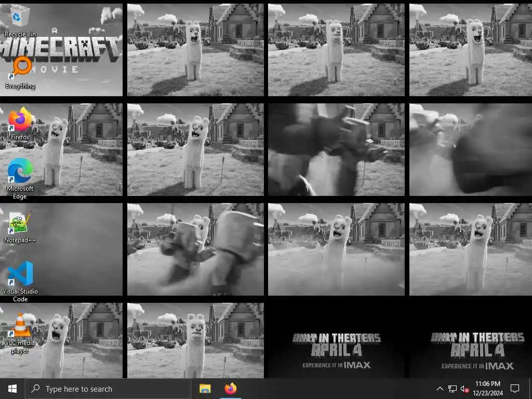Screen dimensions: 532x399
Task: Switch to Firefox in the taskbar
Action: click(231, 389)
